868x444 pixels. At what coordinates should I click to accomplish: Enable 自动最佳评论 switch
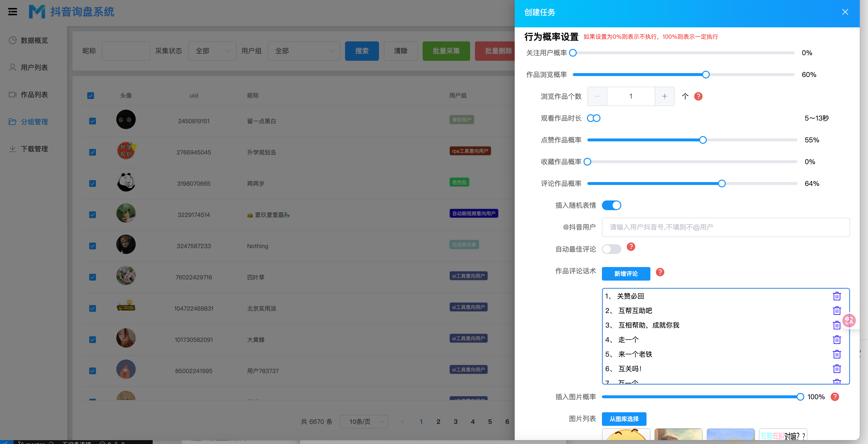(611, 249)
